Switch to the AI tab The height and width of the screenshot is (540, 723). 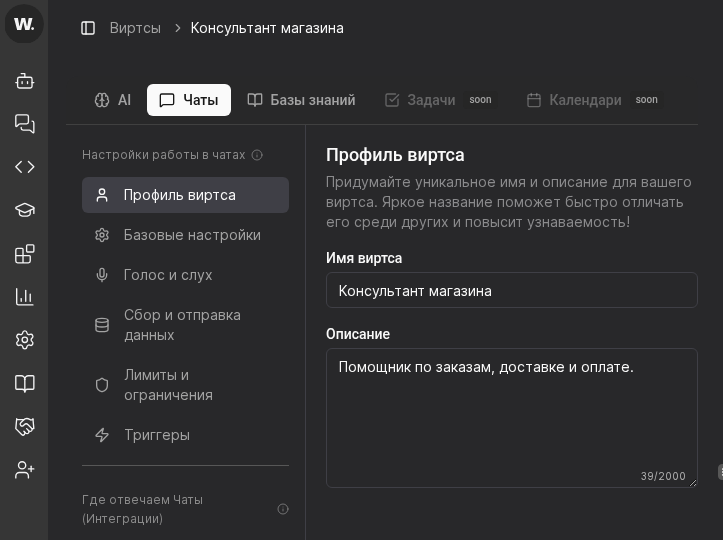(x=113, y=100)
